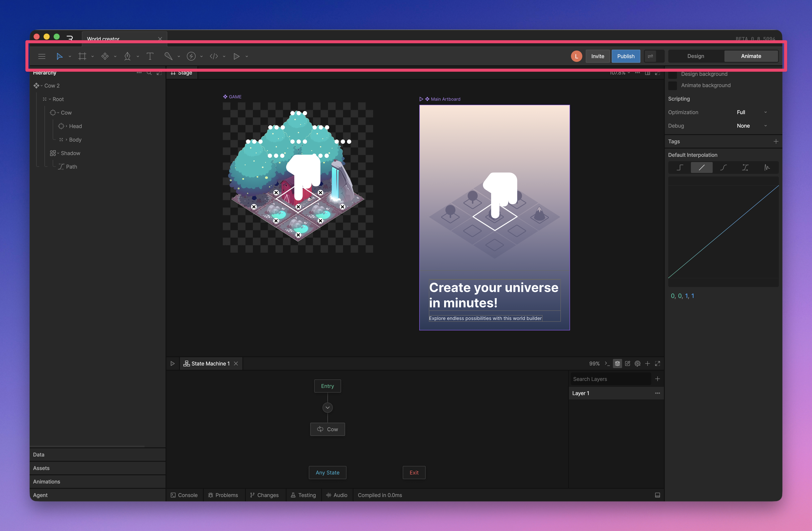Switch to Animate mode
Screen dimensions: 812x531
point(751,56)
